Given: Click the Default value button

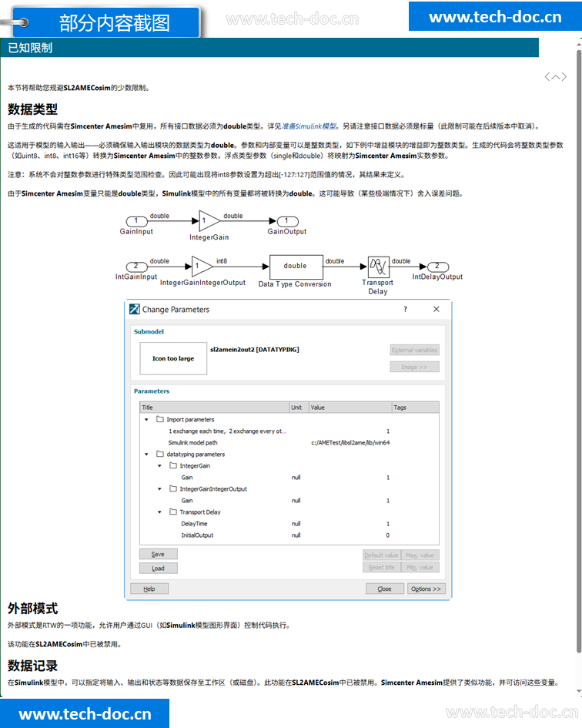Looking at the screenshot, I should 382,555.
